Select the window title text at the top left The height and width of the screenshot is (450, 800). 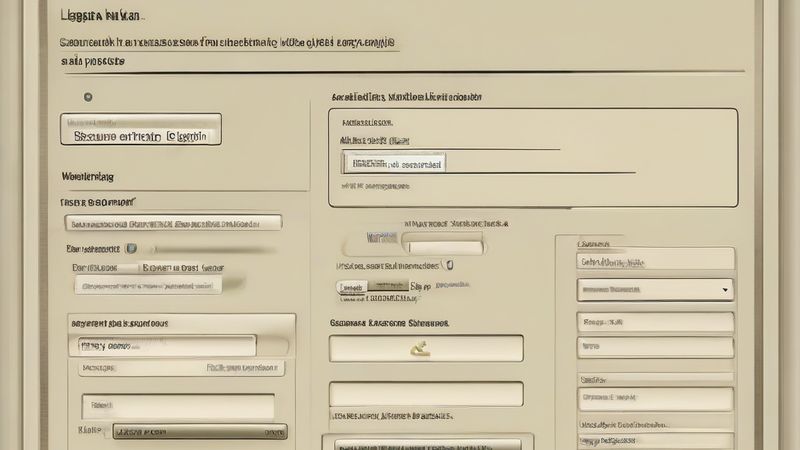pyautogui.click(x=100, y=16)
